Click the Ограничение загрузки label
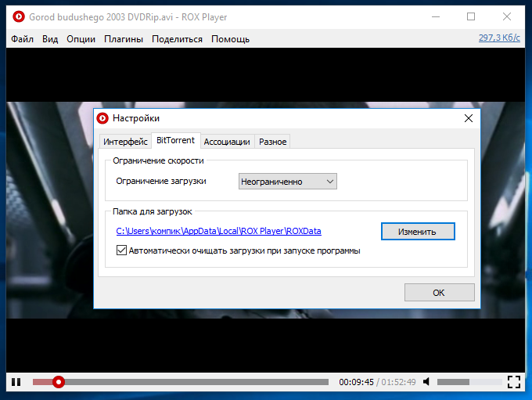This screenshot has width=532, height=400. [161, 181]
